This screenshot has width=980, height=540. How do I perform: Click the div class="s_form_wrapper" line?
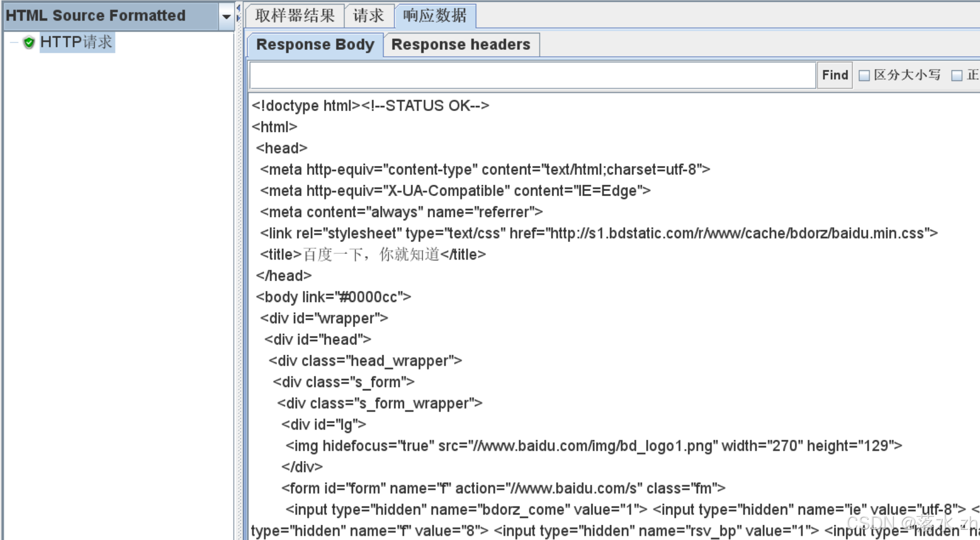click(x=380, y=403)
